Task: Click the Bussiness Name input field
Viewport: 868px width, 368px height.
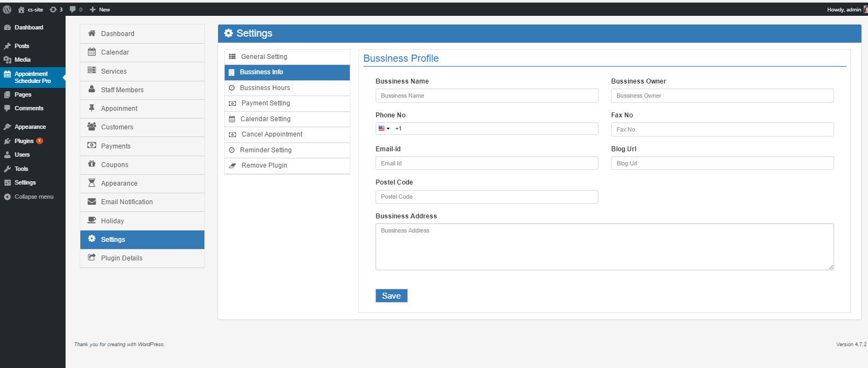Action: tap(486, 96)
